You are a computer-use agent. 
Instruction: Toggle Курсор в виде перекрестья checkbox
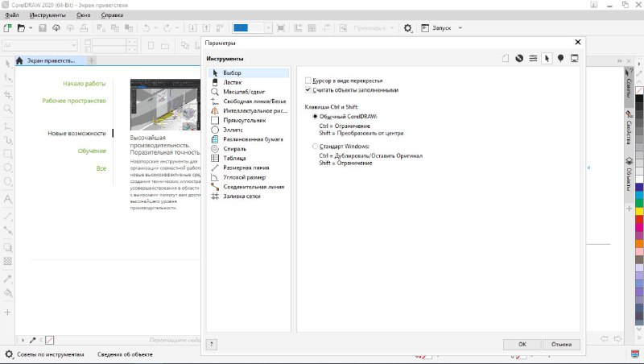(x=308, y=81)
